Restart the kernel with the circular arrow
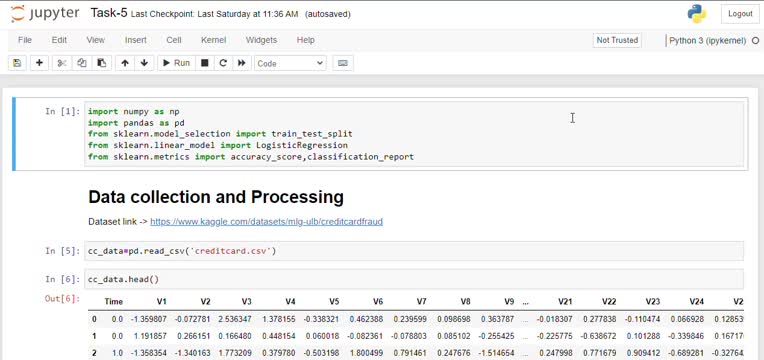 coord(223,63)
